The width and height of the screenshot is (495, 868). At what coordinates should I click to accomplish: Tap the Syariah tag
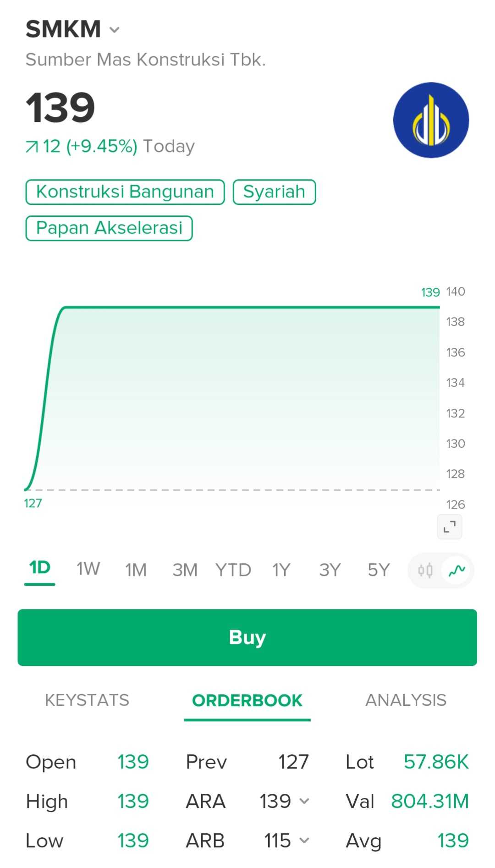pyautogui.click(x=274, y=192)
